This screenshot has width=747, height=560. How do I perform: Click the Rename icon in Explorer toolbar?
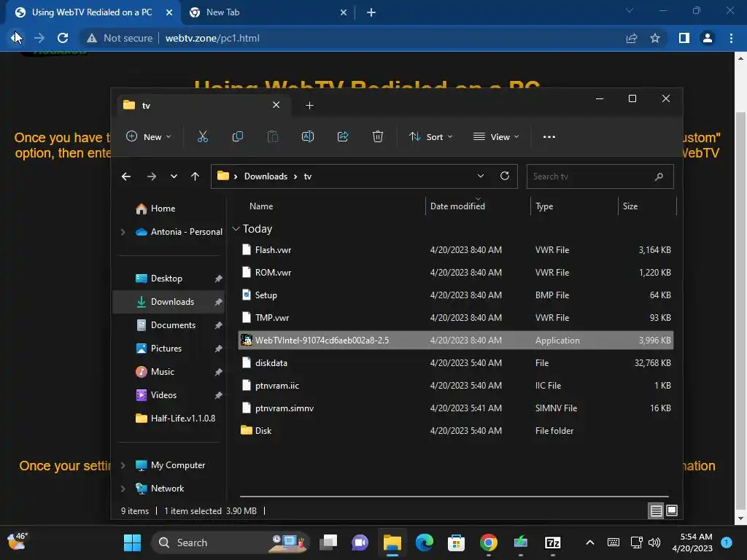coord(308,136)
